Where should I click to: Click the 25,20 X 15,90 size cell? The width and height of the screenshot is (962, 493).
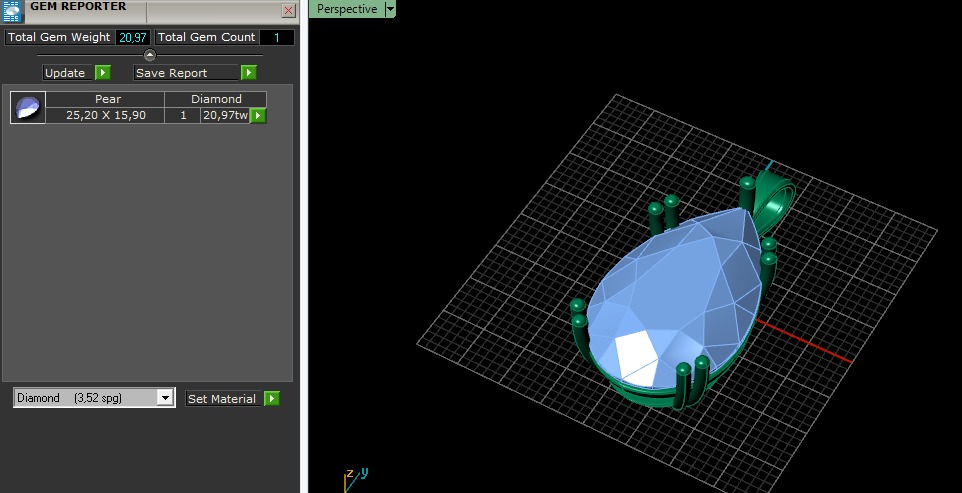coord(105,115)
